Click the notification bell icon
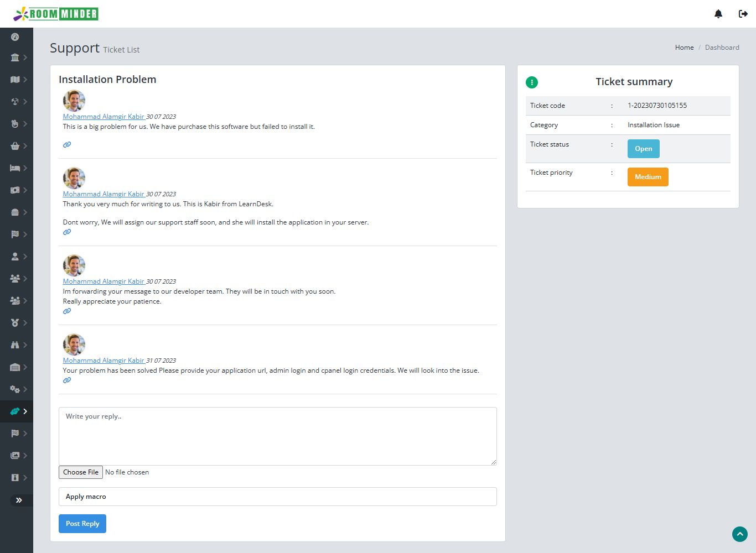The height and width of the screenshot is (553, 756). 718,14
